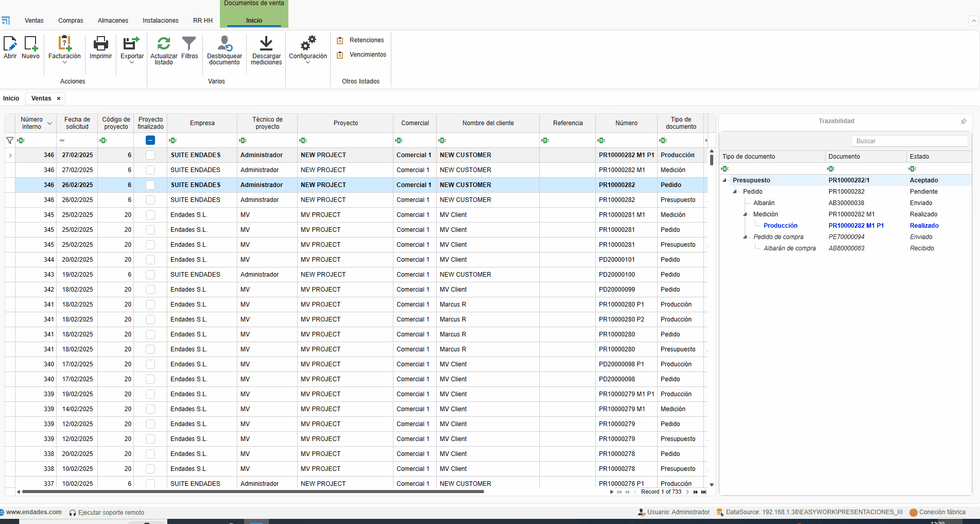Viewport: 980px width, 524px height.
Task: Pin the Trazabilidad panel
Action: tap(964, 121)
